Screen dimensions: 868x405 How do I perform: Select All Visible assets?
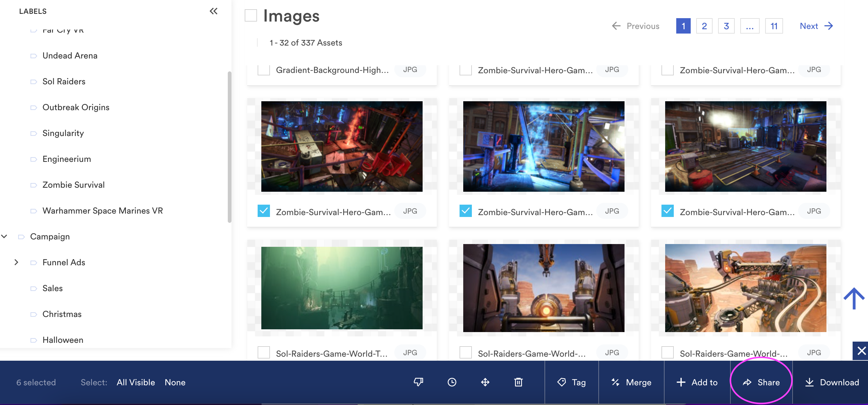coord(136,383)
